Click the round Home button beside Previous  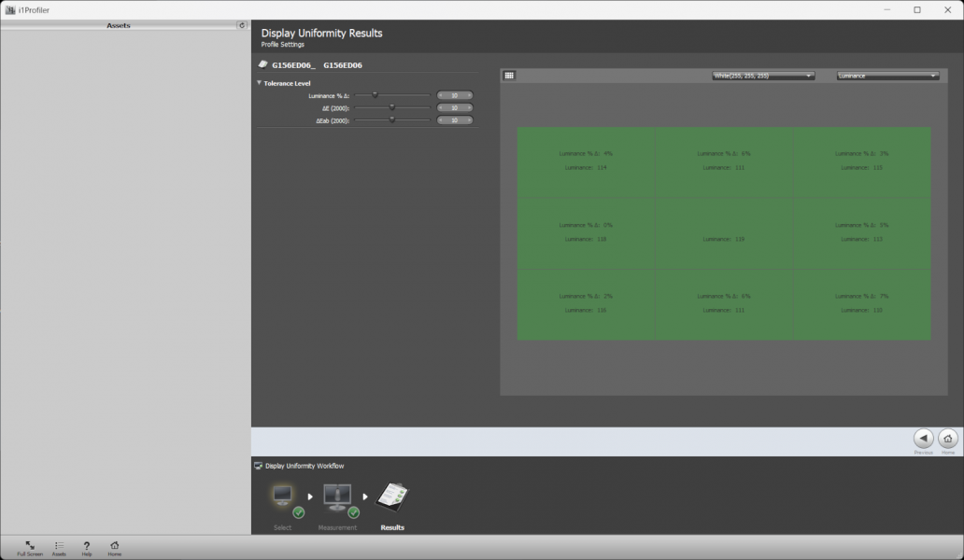(947, 438)
